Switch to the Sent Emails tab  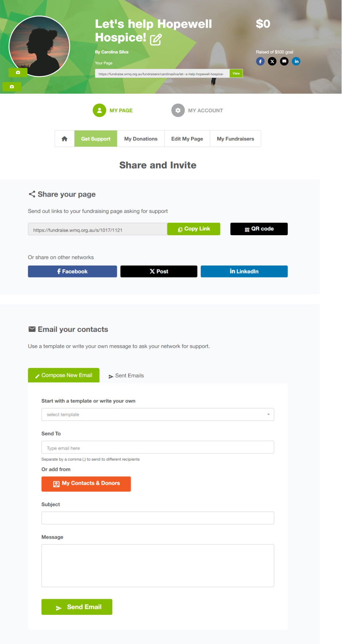pyautogui.click(x=126, y=376)
